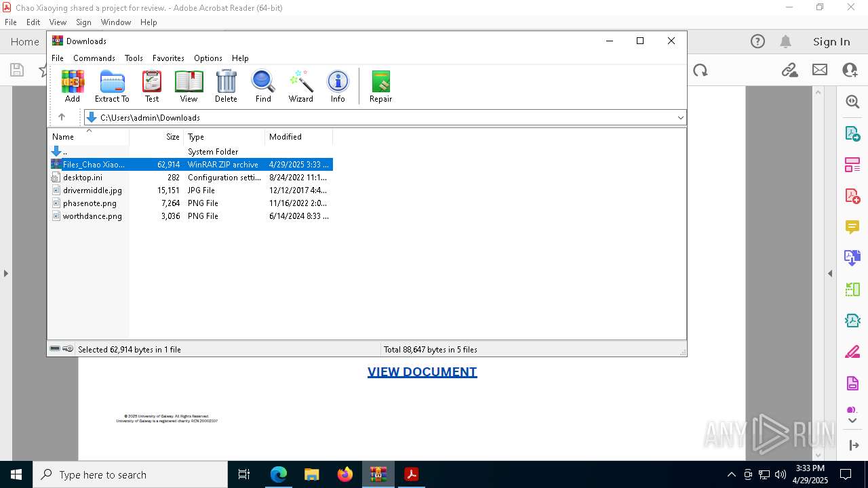The width and height of the screenshot is (868, 488).
Task: Select phasenote.png file
Action: point(191,203)
